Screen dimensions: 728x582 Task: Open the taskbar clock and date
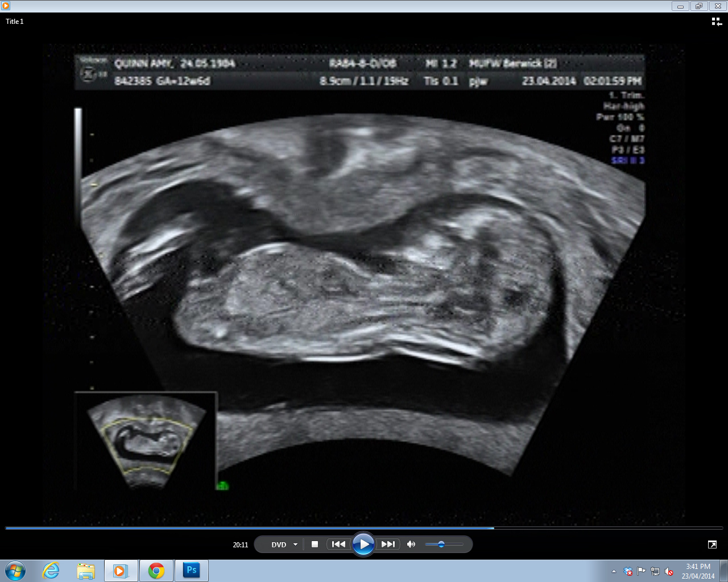[698, 571]
